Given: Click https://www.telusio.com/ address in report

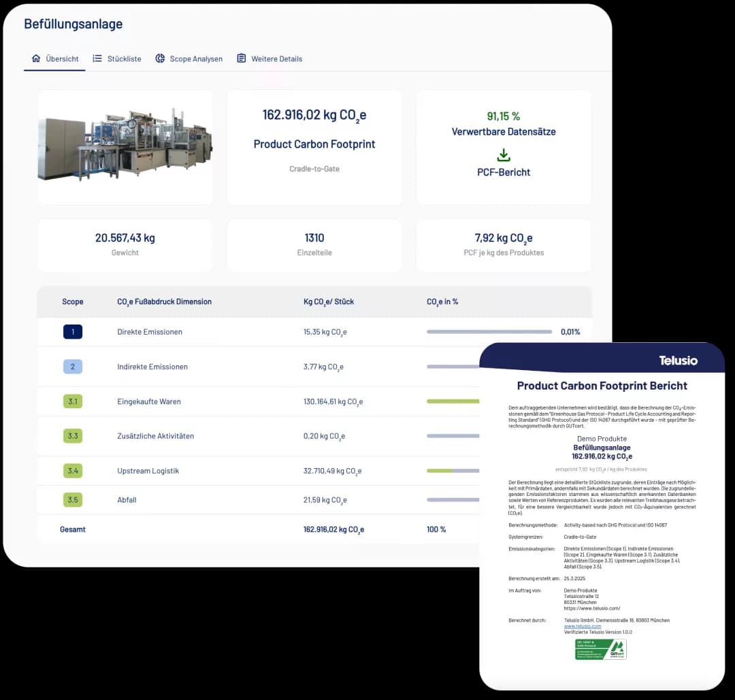Looking at the screenshot, I should (591, 608).
